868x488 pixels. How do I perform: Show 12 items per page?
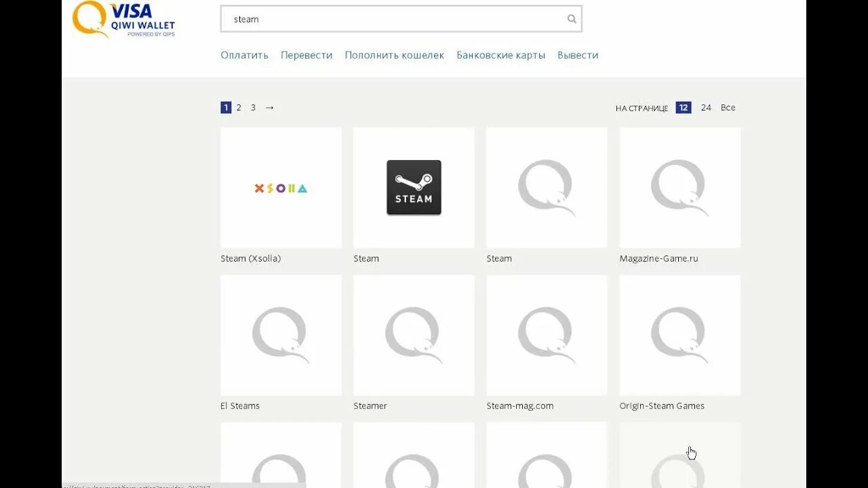click(x=684, y=108)
